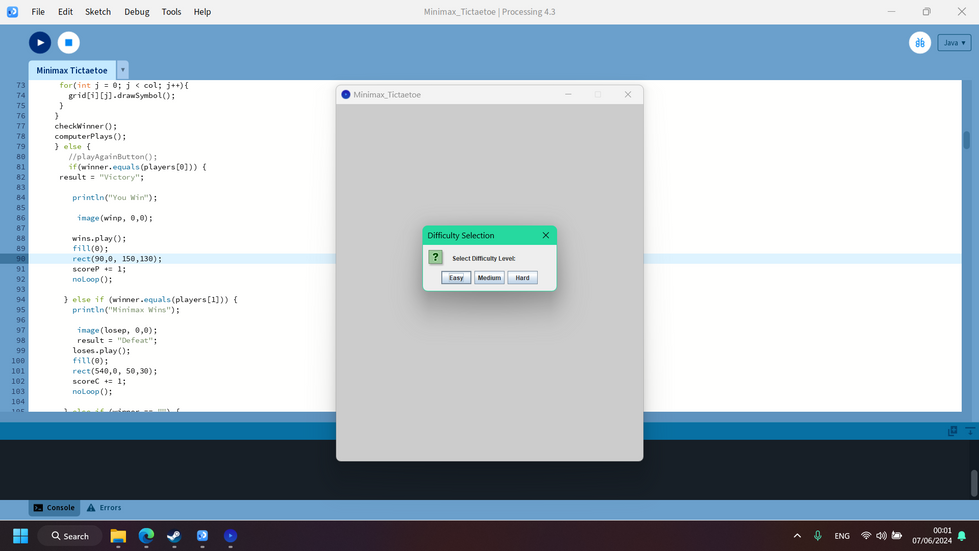
Task: Open File Explorer from the taskbar
Action: click(x=118, y=536)
